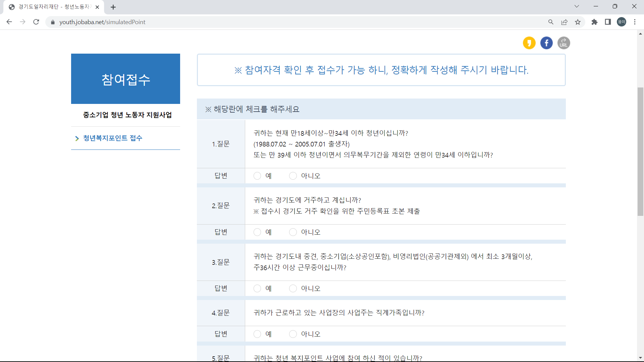644x362 pixels.
Task: Open the tab search dropdown arrow
Action: 577,6
